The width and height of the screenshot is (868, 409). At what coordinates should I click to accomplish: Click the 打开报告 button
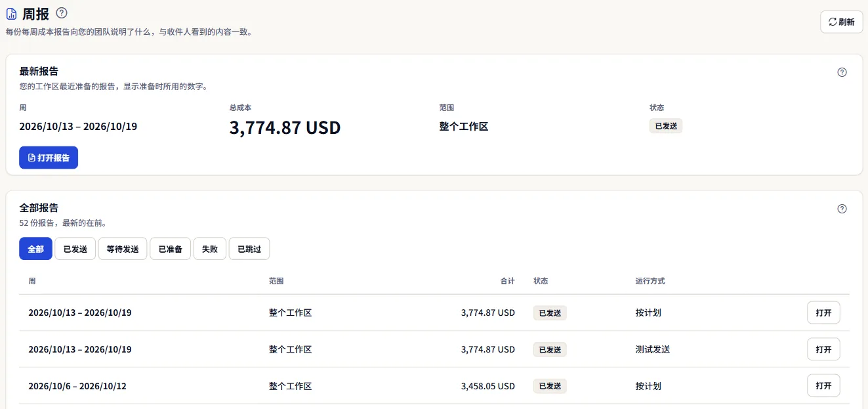(x=49, y=158)
